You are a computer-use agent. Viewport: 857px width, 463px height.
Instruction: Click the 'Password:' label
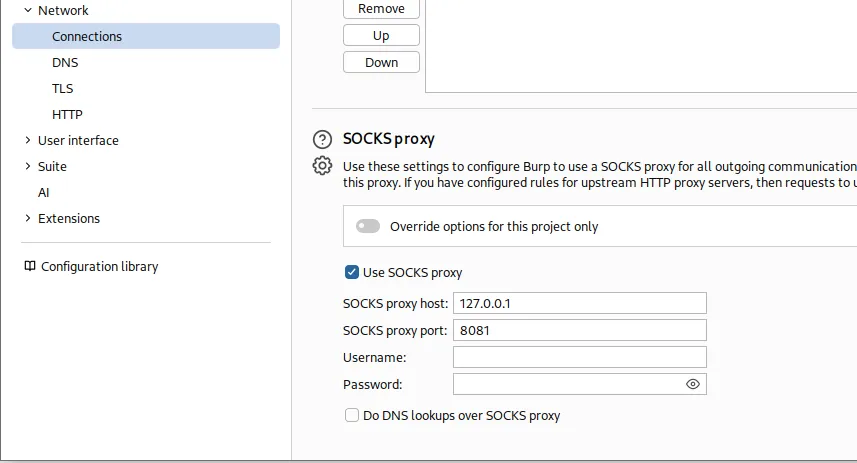coord(372,384)
